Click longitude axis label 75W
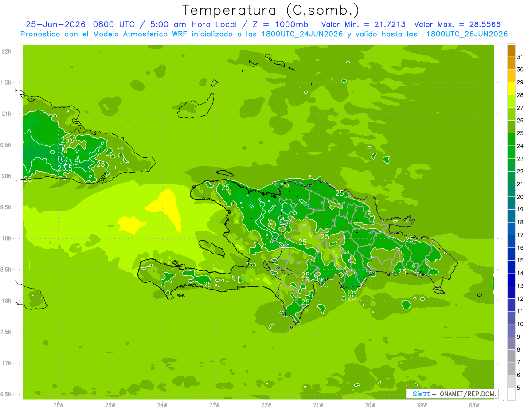 [110, 405]
